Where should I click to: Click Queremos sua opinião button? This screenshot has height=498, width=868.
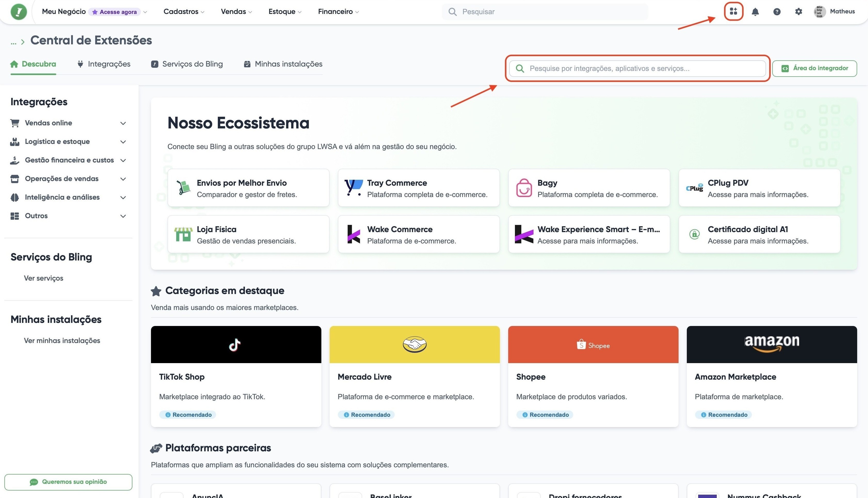pos(68,482)
